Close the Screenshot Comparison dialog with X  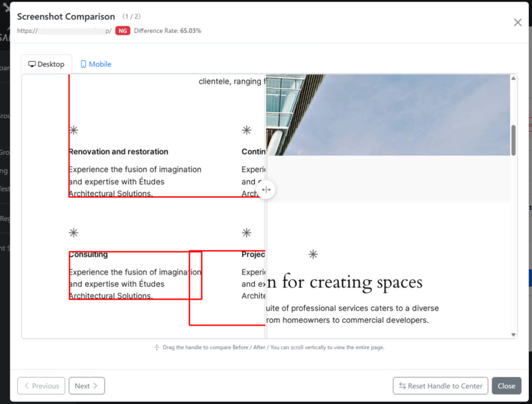[517, 22]
